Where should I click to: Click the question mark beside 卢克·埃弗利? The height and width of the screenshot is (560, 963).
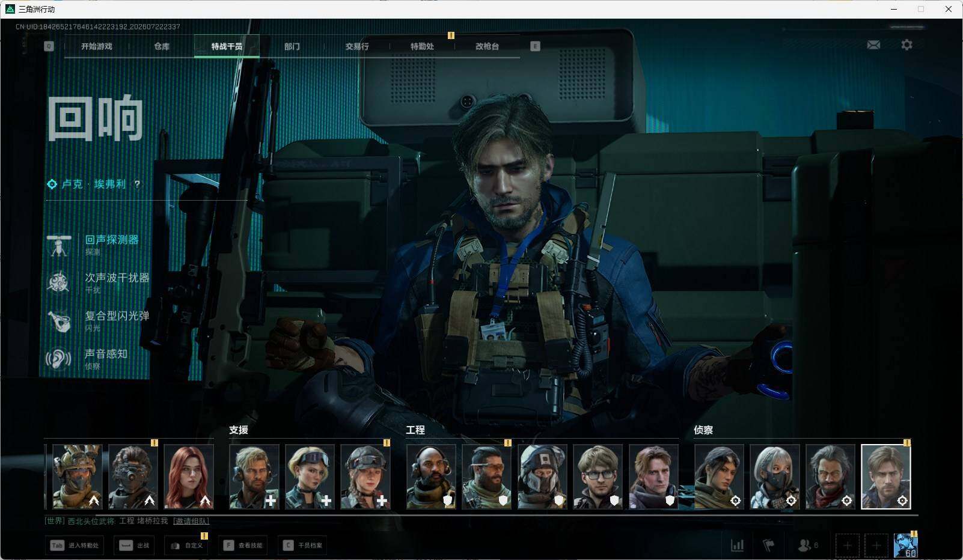click(137, 184)
